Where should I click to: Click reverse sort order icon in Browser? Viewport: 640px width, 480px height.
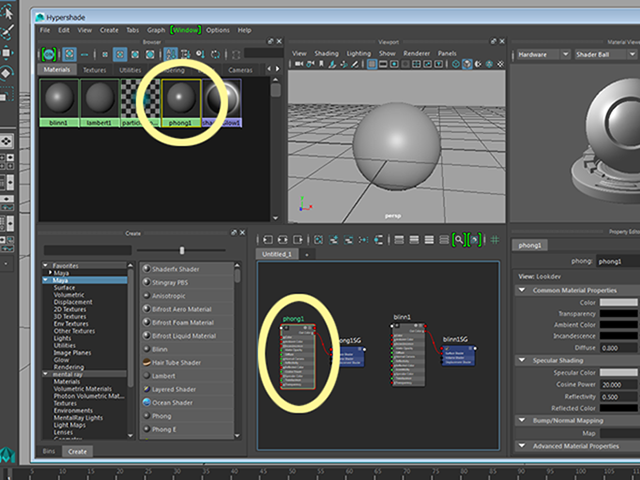[x=216, y=54]
